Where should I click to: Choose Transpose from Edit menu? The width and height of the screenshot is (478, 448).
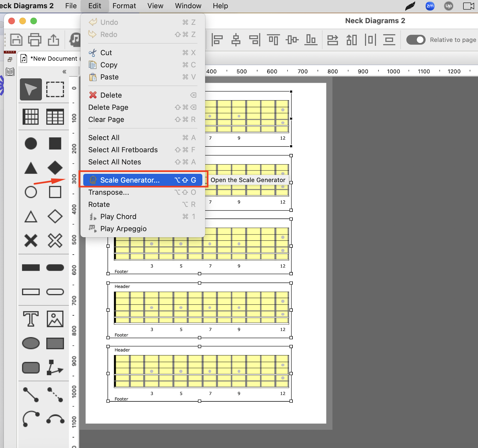click(x=143, y=192)
